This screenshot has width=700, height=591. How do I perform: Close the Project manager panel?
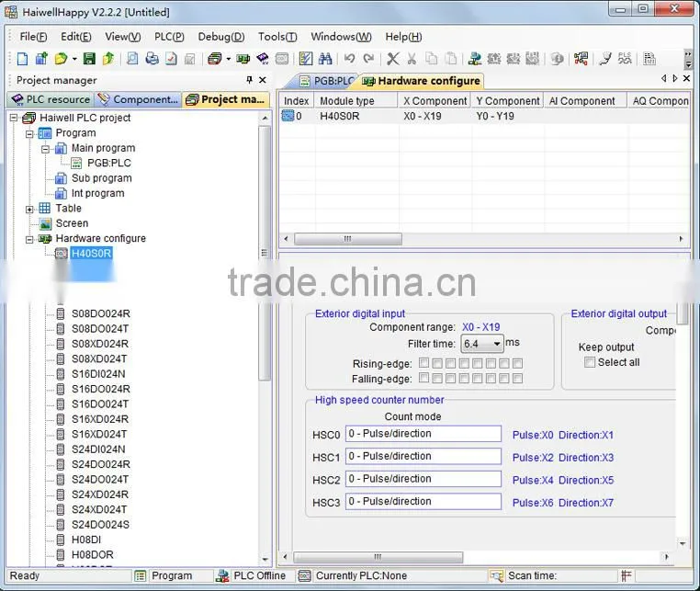click(x=263, y=80)
